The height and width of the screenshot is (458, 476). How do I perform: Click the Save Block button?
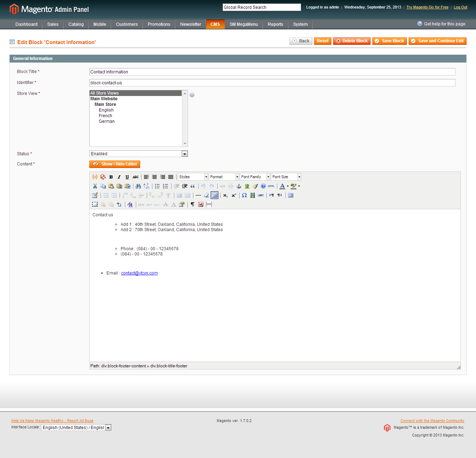(390, 41)
